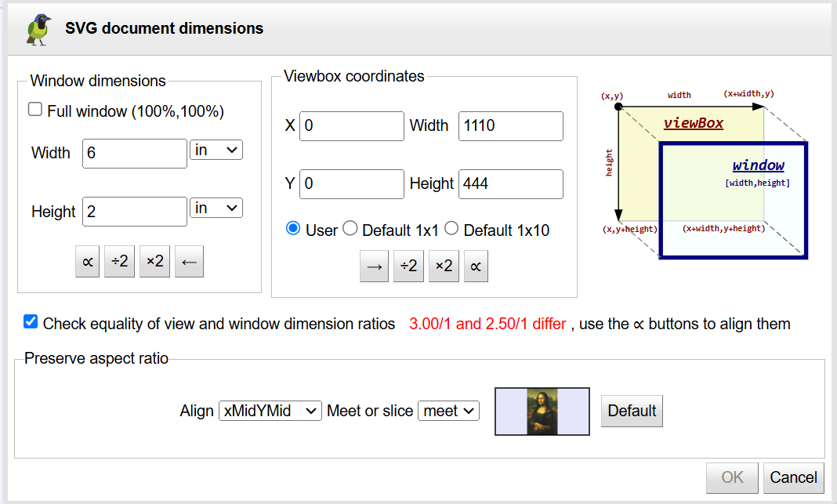
Task: Halve the window dimensions with ÷2
Action: [x=120, y=262]
